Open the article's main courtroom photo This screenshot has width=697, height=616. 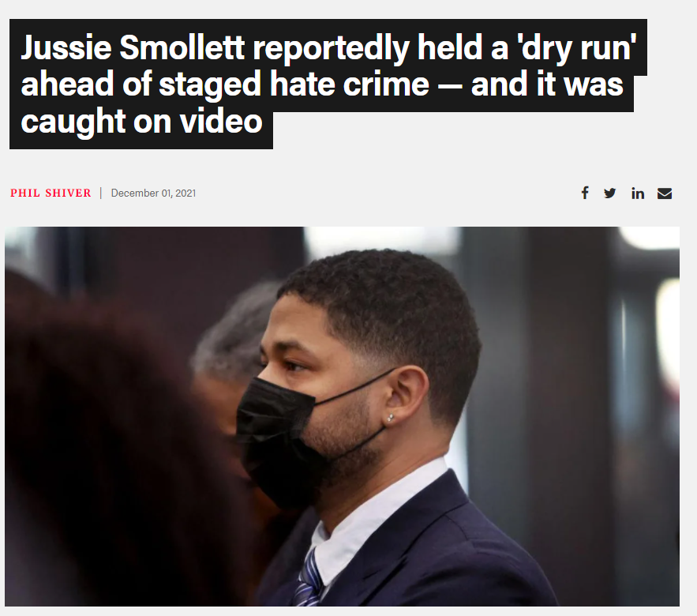(x=342, y=416)
